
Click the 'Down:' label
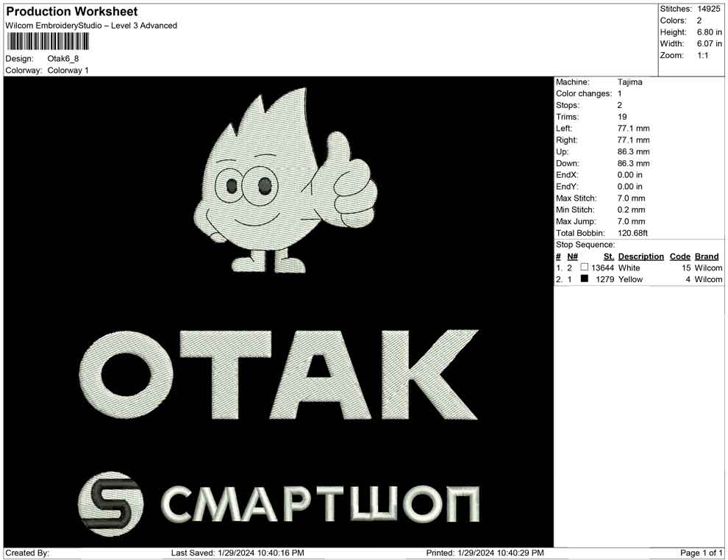point(568,163)
